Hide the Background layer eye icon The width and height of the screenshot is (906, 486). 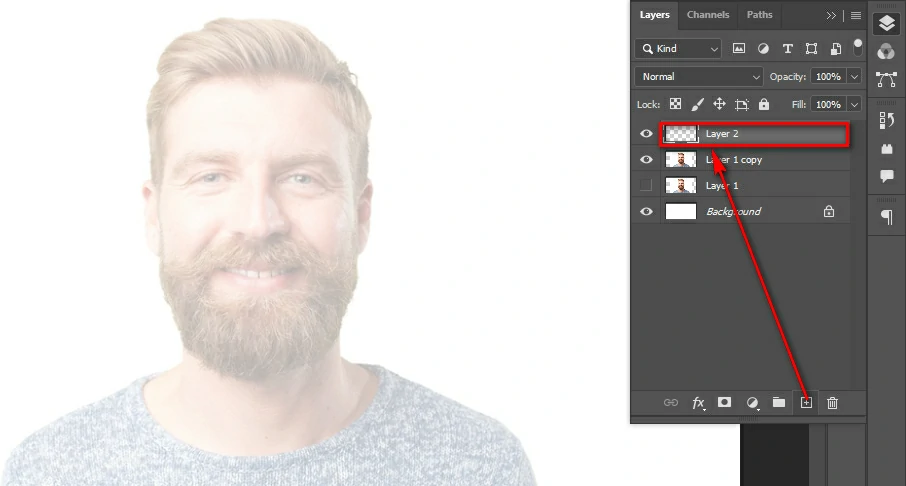click(x=646, y=212)
